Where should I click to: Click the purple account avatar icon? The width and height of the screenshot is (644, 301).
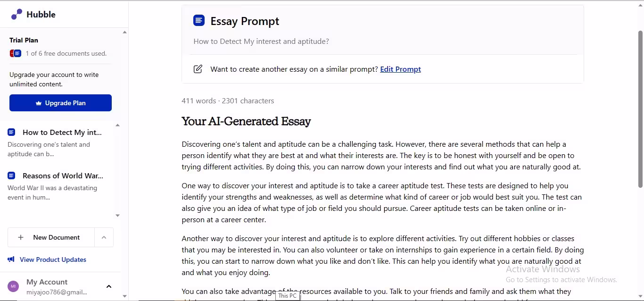(x=13, y=286)
